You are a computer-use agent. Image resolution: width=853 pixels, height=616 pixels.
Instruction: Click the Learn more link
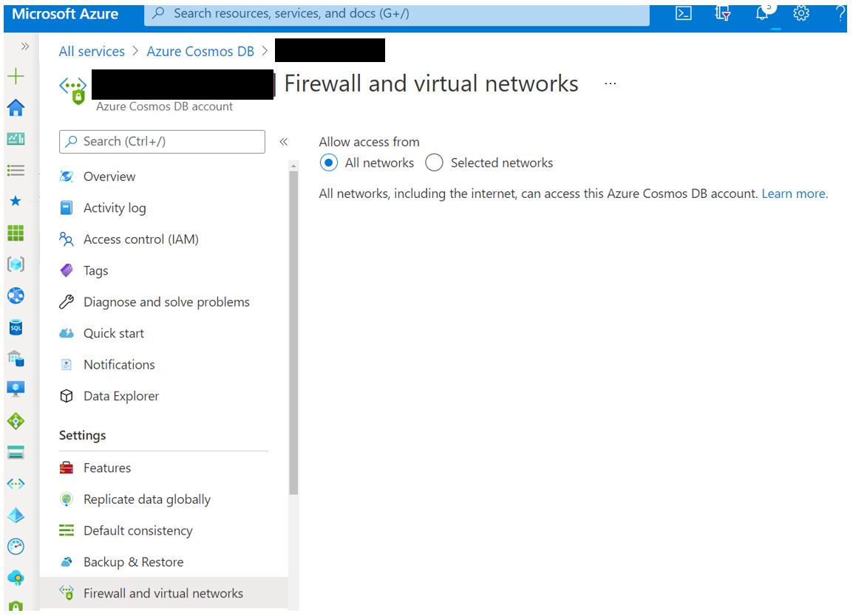point(795,194)
